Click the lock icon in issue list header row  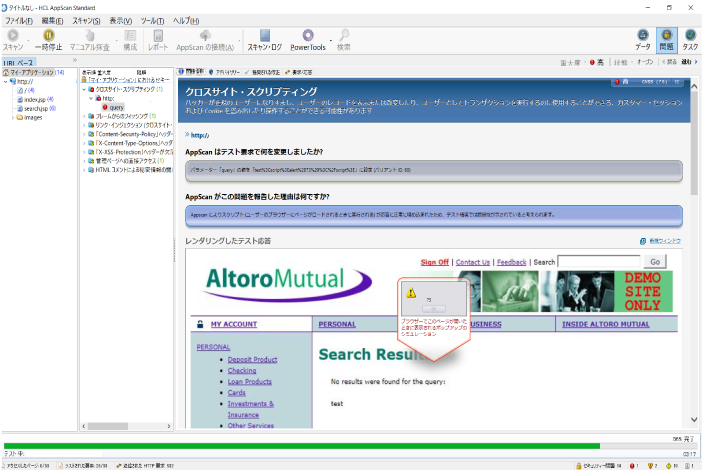pyautogui.click(x=84, y=79)
